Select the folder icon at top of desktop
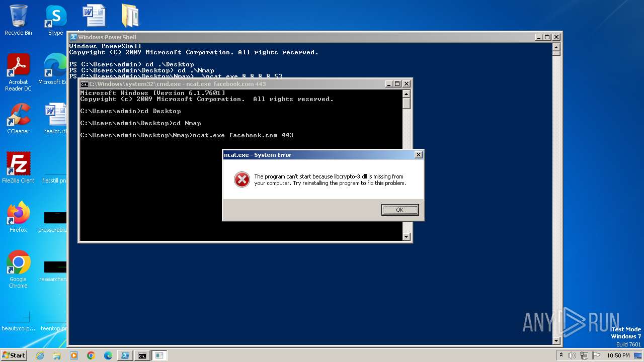644x362 pixels. pyautogui.click(x=130, y=16)
